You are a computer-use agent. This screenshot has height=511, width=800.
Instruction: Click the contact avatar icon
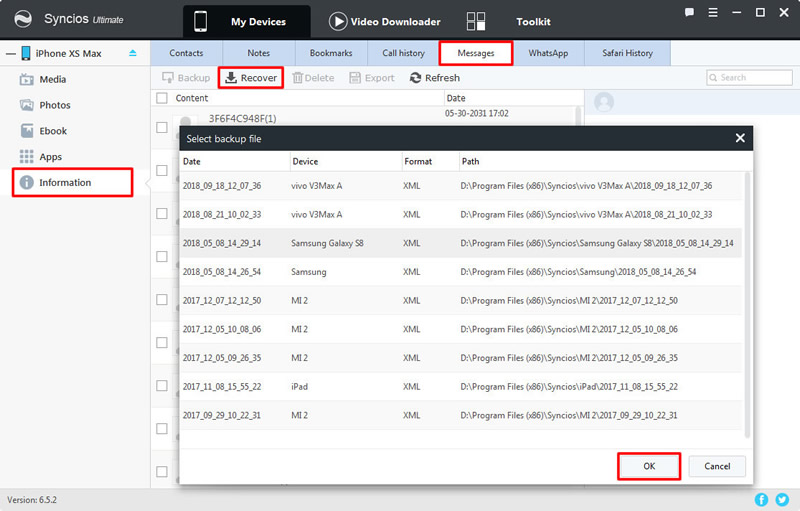[x=604, y=102]
